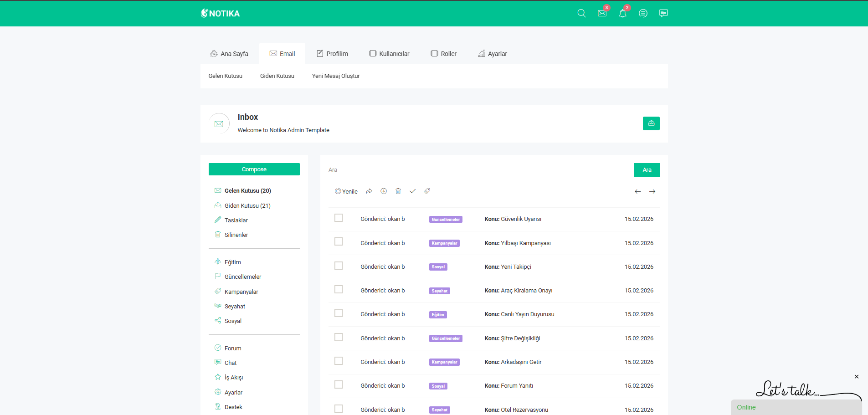Screen dimensions: 868x415
Task: Click the checkmark mark-as-read icon
Action: (x=412, y=191)
